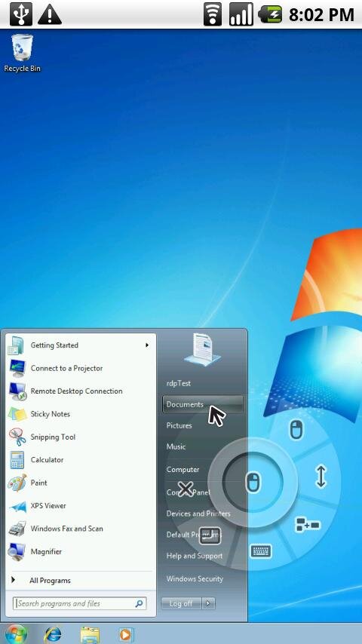Click the Log off button
Screen dimensions: 362x644
coord(181,603)
